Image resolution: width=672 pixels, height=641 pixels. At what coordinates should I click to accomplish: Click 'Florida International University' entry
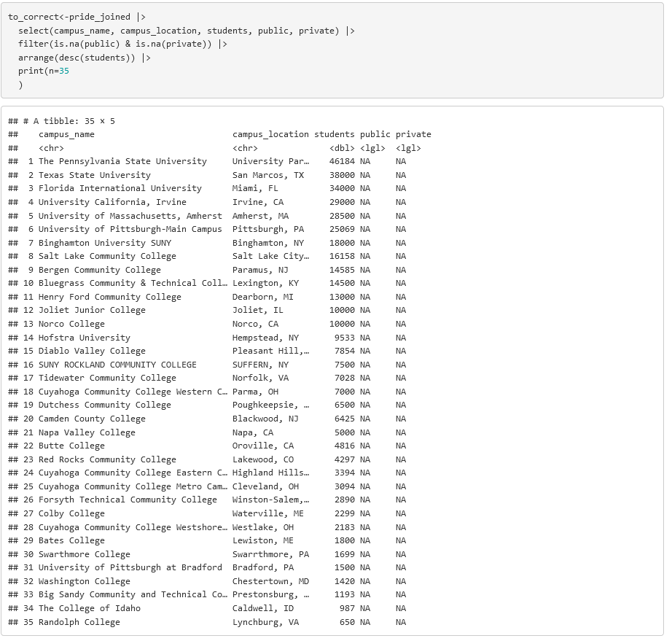[120, 189]
